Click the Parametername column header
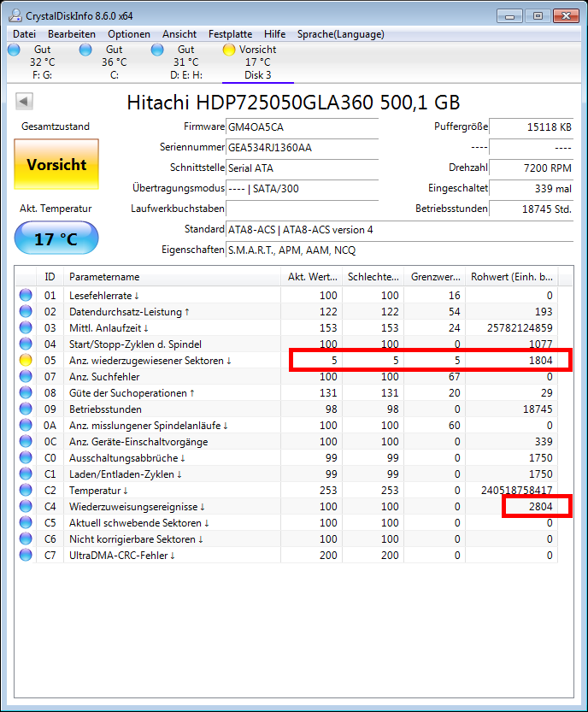The height and width of the screenshot is (712, 588). pos(172,277)
